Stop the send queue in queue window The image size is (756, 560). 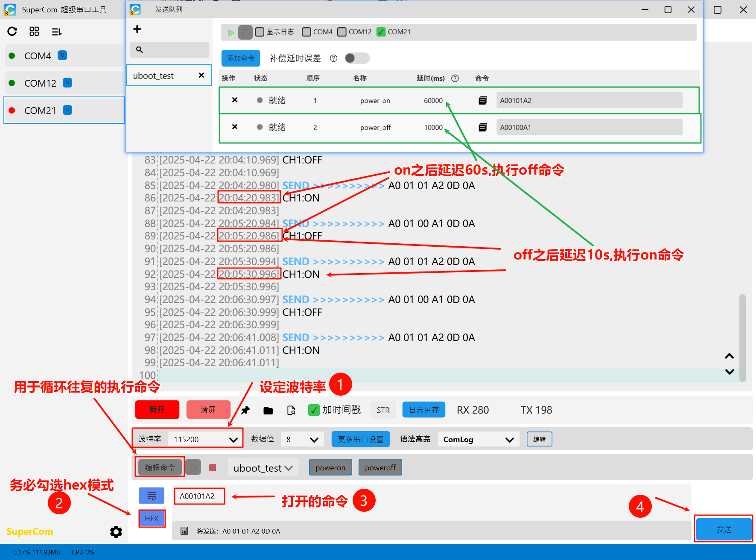(245, 32)
